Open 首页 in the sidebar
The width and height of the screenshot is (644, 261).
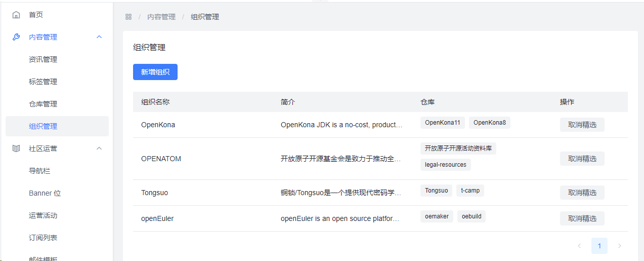pyautogui.click(x=36, y=15)
